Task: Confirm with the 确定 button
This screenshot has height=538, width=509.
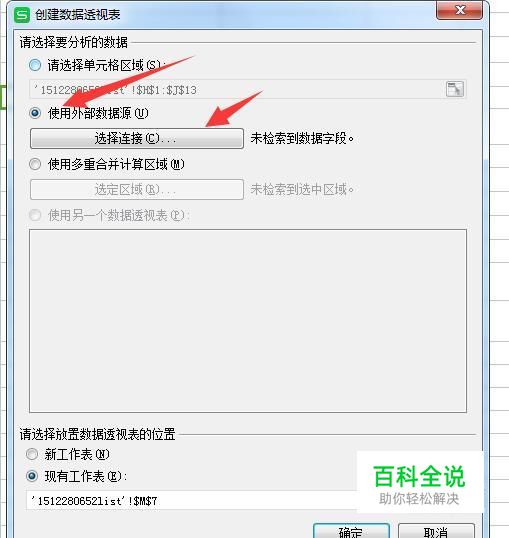Action: tap(351, 531)
